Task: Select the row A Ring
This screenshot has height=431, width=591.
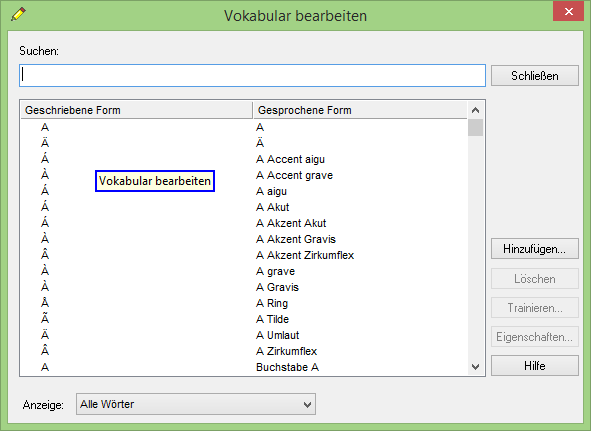Action: pos(244,303)
